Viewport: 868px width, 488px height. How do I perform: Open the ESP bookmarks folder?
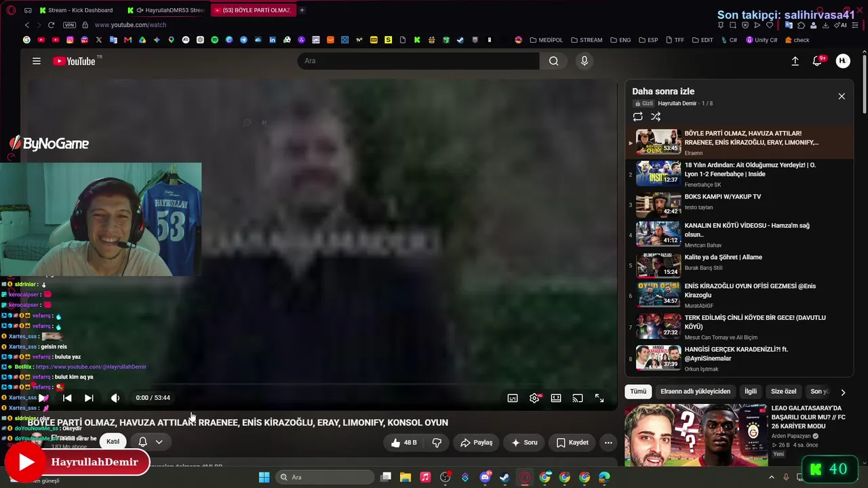click(x=648, y=40)
